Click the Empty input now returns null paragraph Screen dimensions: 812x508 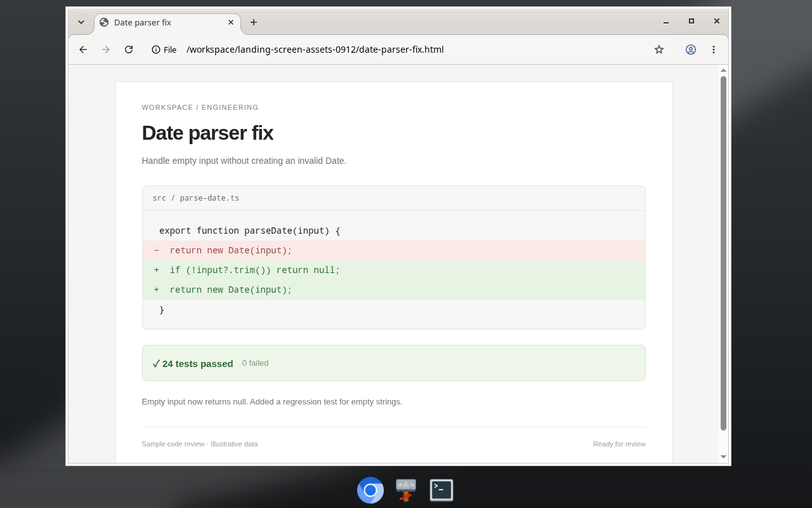pyautogui.click(x=272, y=401)
